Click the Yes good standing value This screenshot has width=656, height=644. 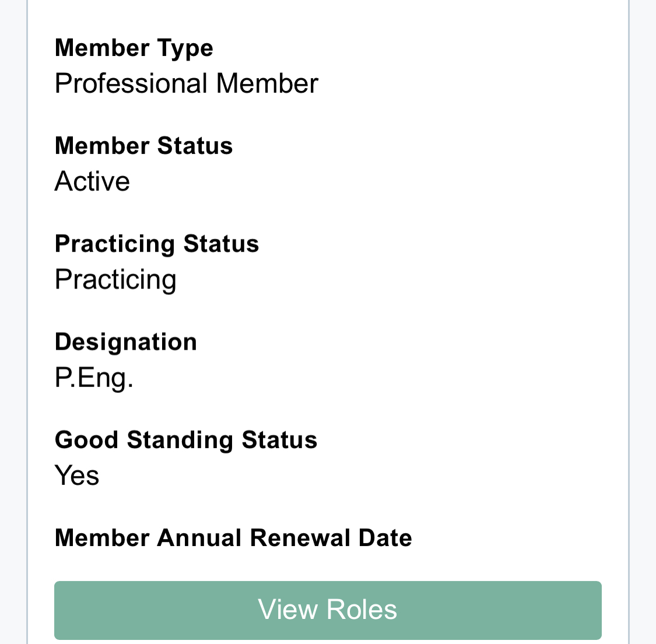pos(77,476)
